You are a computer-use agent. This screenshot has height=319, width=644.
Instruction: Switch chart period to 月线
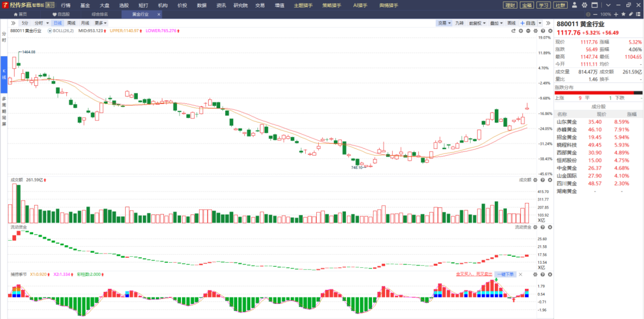coord(85,23)
